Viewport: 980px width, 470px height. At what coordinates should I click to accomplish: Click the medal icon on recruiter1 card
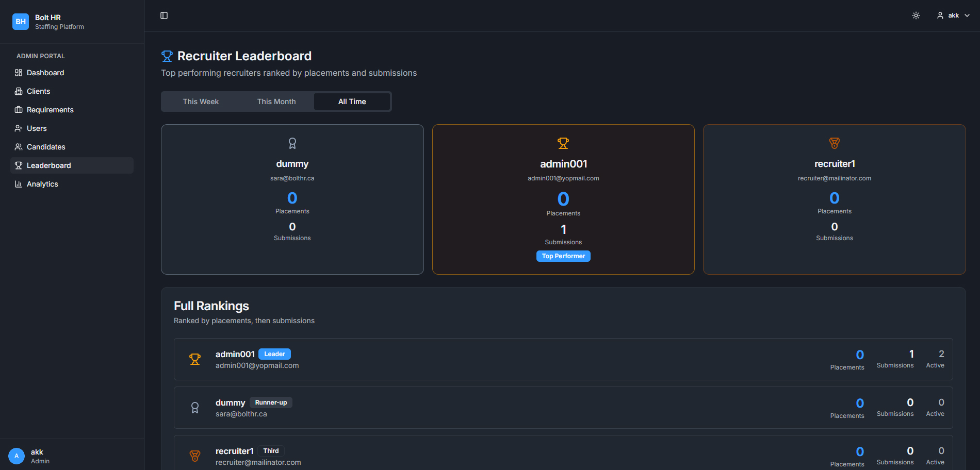click(x=834, y=143)
